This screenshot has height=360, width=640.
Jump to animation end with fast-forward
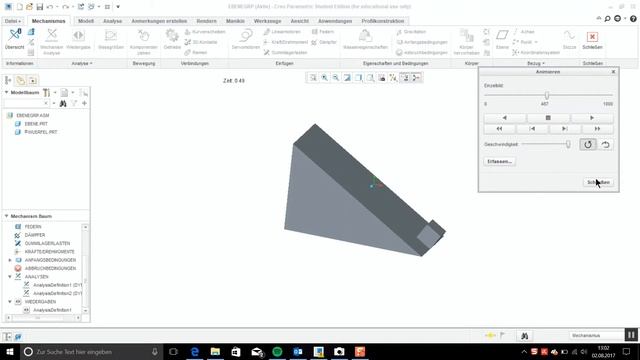tap(597, 129)
